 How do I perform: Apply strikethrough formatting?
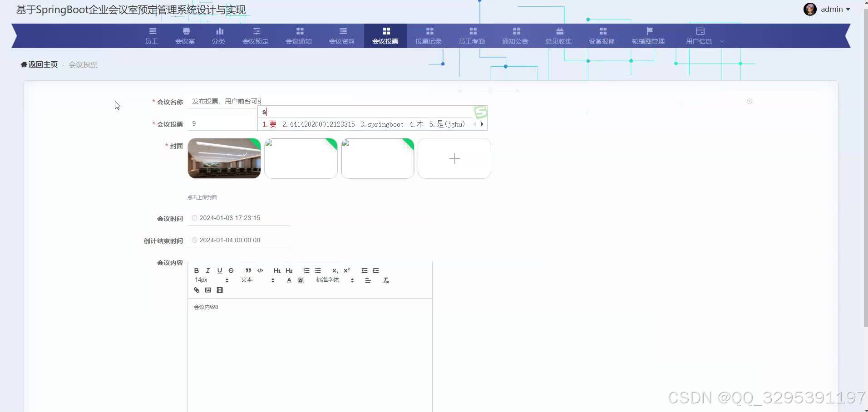[231, 270]
